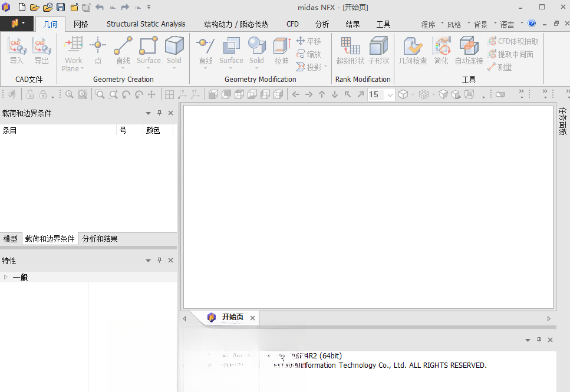Click the help question mark icon
The width and height of the screenshot is (570, 392).
click(x=532, y=23)
